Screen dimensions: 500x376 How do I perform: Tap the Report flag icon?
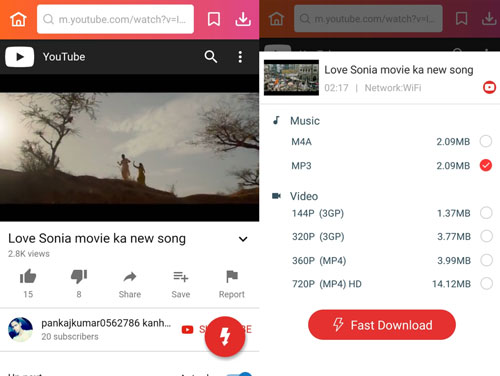pos(232,277)
